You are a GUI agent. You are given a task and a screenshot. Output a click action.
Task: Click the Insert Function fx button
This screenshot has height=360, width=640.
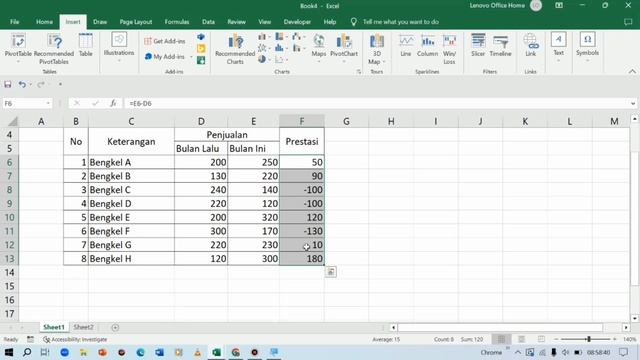[113, 104]
